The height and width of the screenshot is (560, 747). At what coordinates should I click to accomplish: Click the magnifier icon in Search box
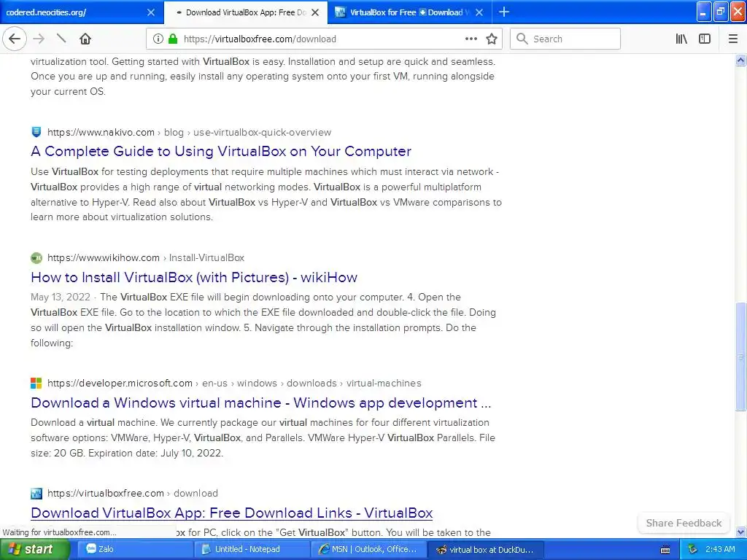point(522,39)
